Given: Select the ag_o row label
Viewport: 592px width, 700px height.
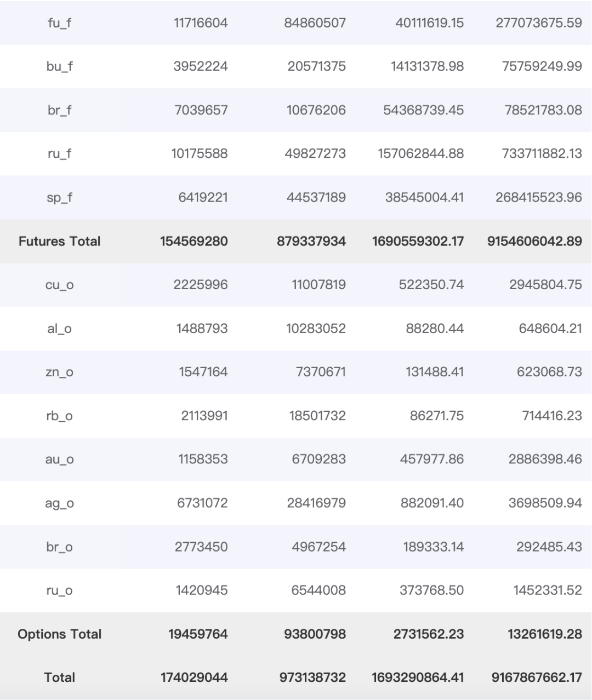Looking at the screenshot, I should click(x=59, y=503).
